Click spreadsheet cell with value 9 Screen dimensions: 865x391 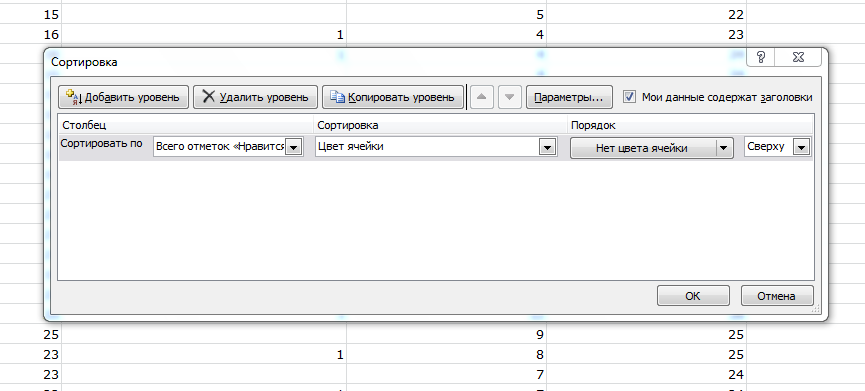pyautogui.click(x=446, y=334)
